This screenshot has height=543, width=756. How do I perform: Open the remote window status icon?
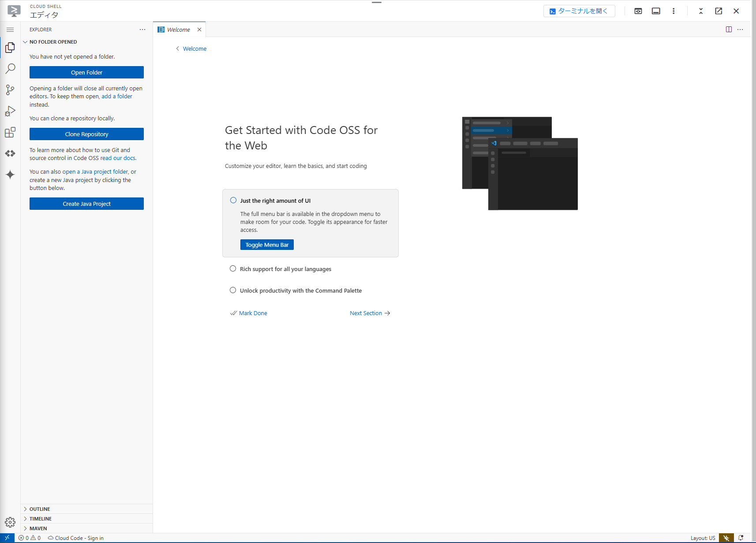(7, 538)
